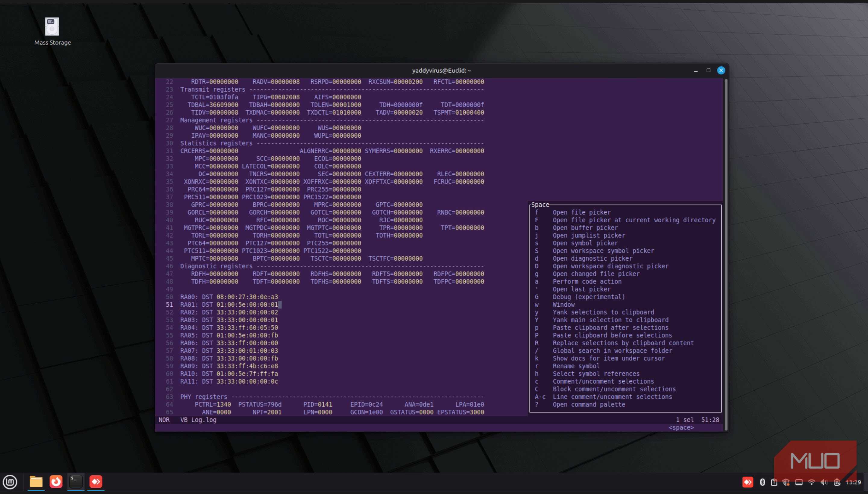This screenshot has width=868, height=494.
Task: Launch the Files folder from the taskbar
Action: tap(36, 481)
